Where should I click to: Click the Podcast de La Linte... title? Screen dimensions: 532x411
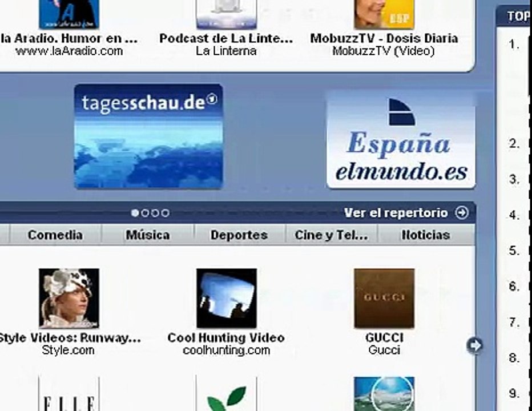point(226,38)
